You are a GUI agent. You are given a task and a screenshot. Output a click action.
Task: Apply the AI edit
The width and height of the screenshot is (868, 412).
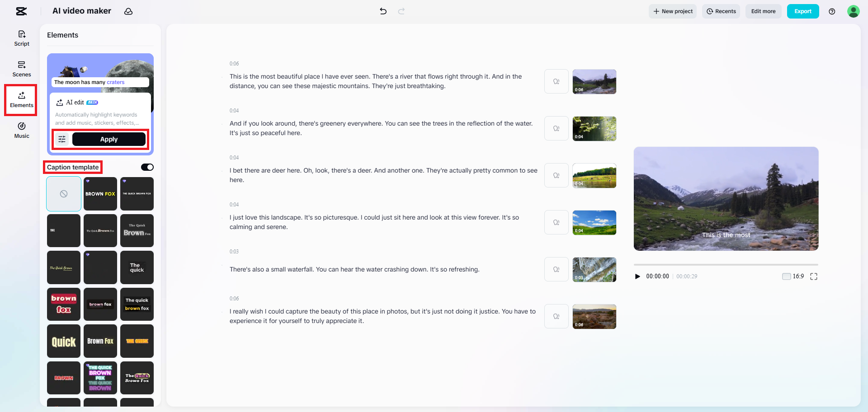point(108,139)
